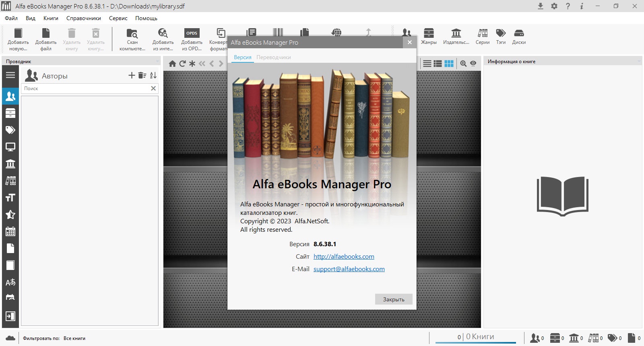Open the Справочники menu
The image size is (644, 346).
pyautogui.click(x=84, y=18)
